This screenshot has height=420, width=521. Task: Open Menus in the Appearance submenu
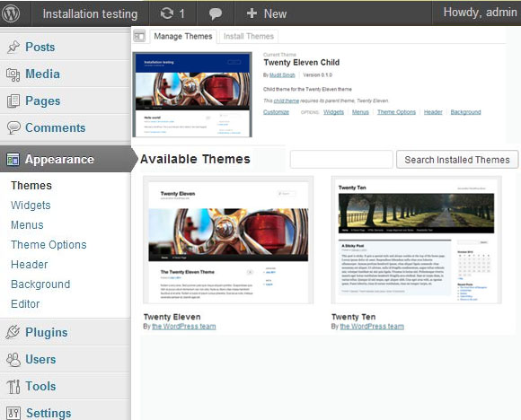coord(27,225)
